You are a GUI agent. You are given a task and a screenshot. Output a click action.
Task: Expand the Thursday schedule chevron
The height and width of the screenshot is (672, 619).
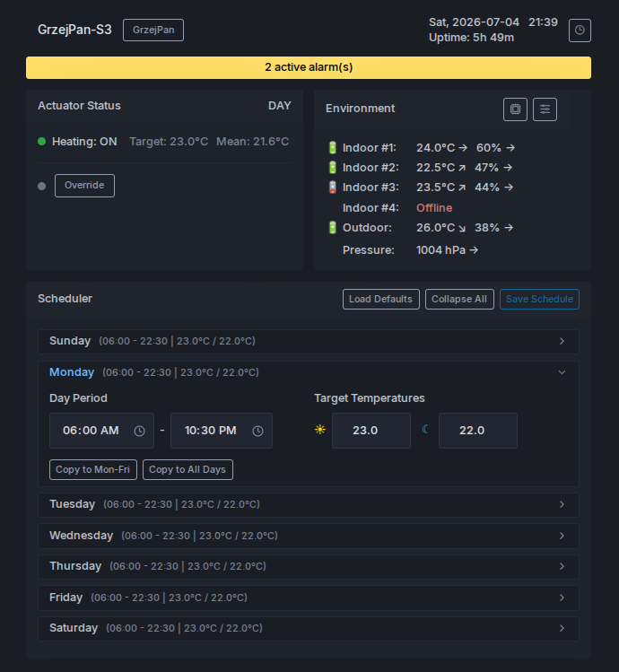tap(562, 566)
